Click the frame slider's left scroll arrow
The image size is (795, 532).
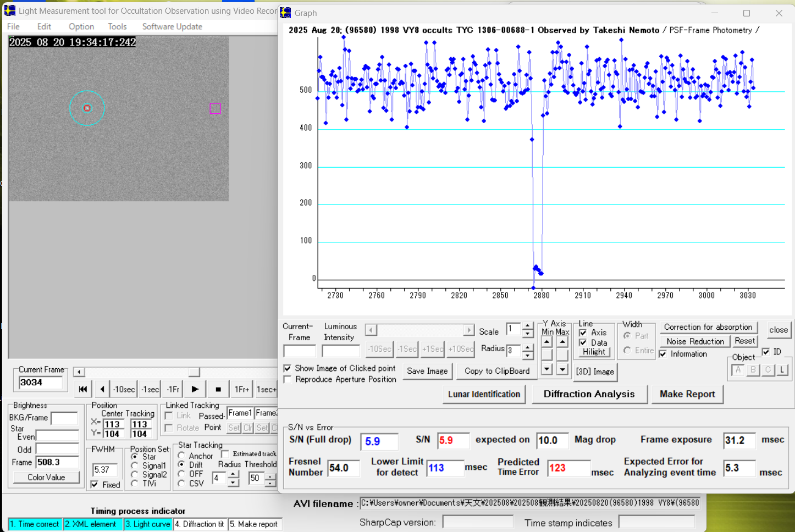click(x=79, y=372)
